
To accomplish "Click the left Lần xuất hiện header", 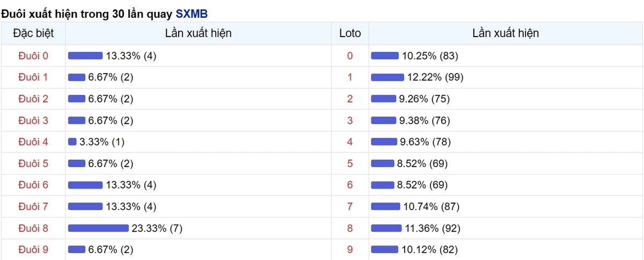I will [199, 33].
